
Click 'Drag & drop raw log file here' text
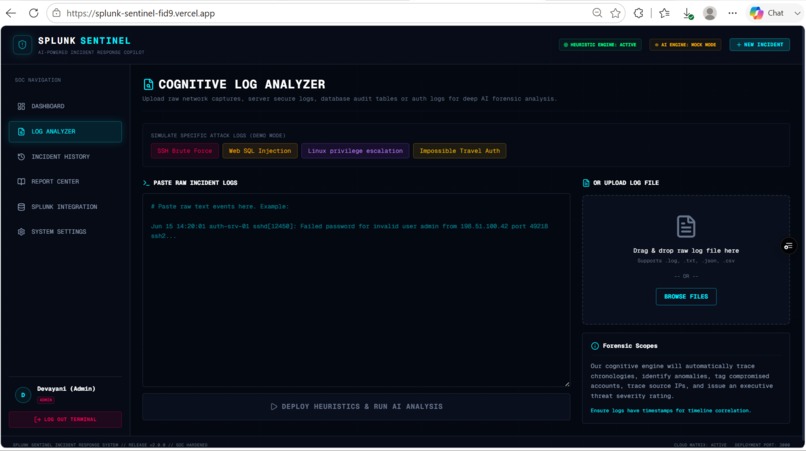[686, 251]
